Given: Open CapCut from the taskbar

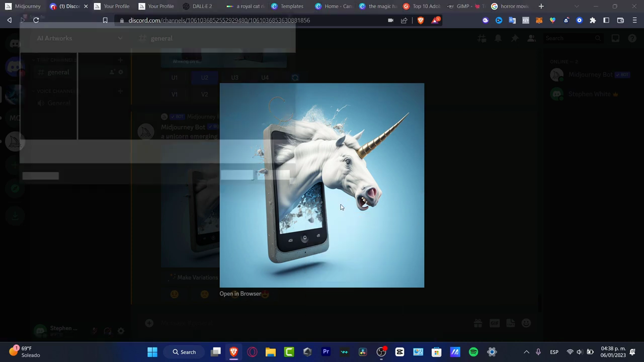Looking at the screenshot, I should [x=399, y=352].
